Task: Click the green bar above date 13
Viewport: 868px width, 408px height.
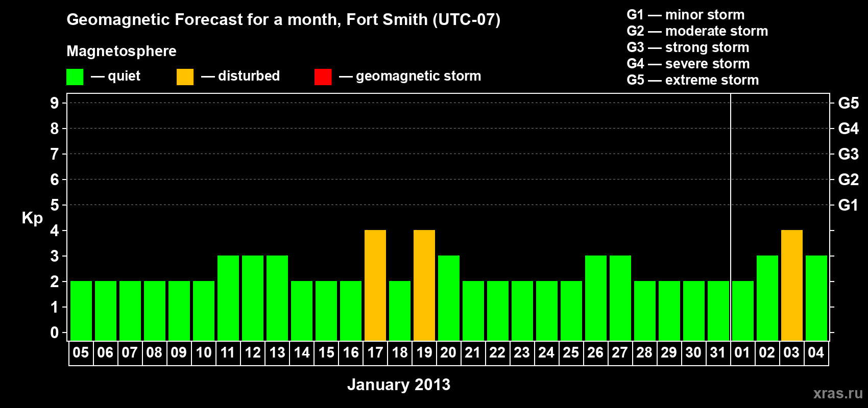Action: pyautogui.click(x=277, y=298)
